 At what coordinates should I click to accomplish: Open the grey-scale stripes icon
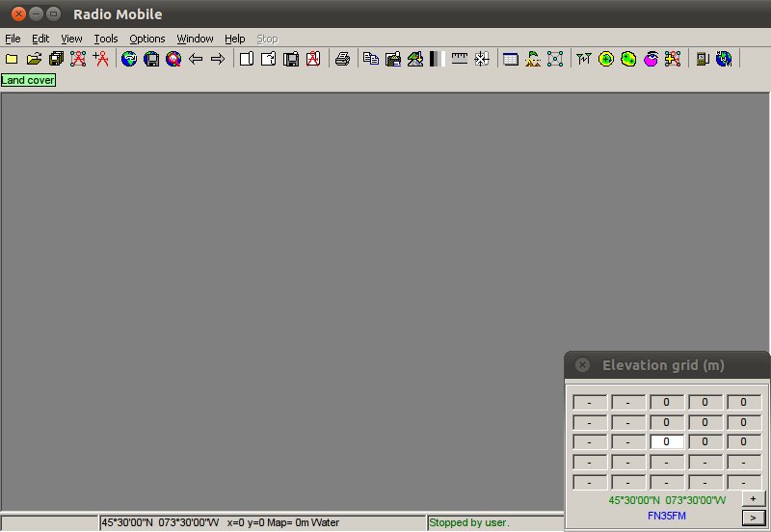[436, 59]
